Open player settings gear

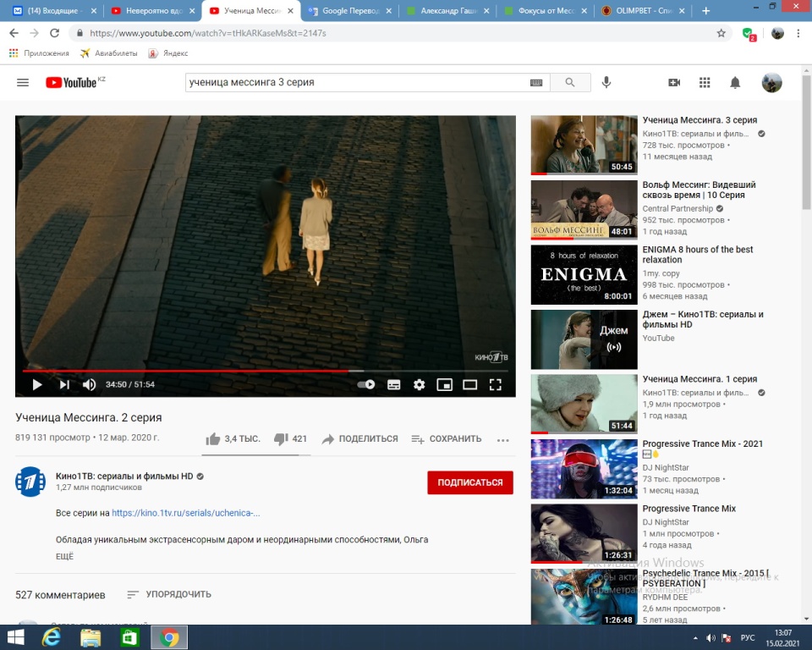pos(419,384)
